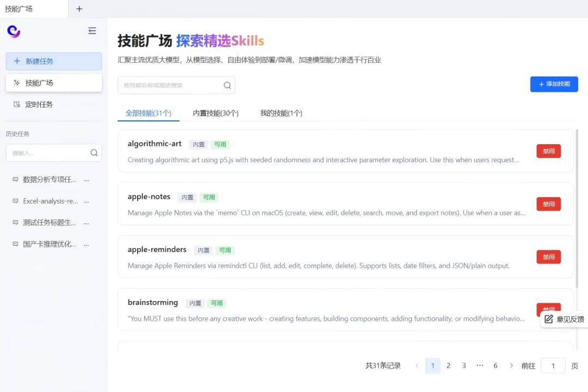Collapse the sidebar using the hamburger icon
This screenshot has height=392, width=588.
pos(92,30)
